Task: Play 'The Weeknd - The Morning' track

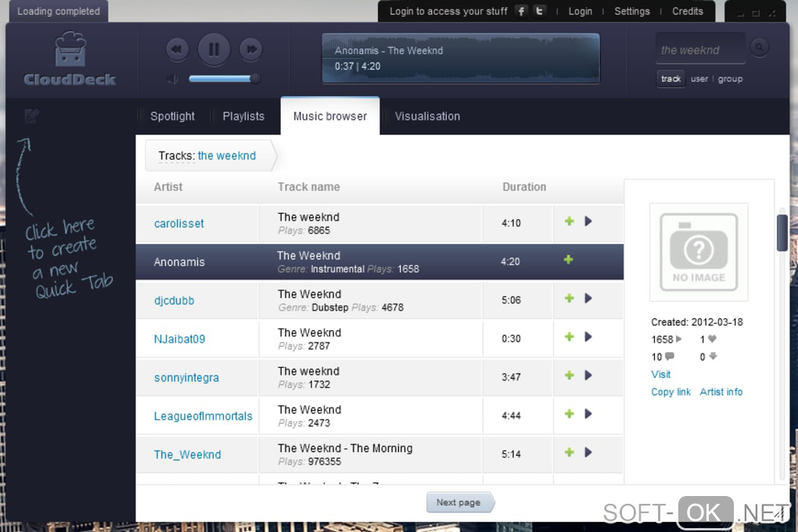Action: click(588, 452)
